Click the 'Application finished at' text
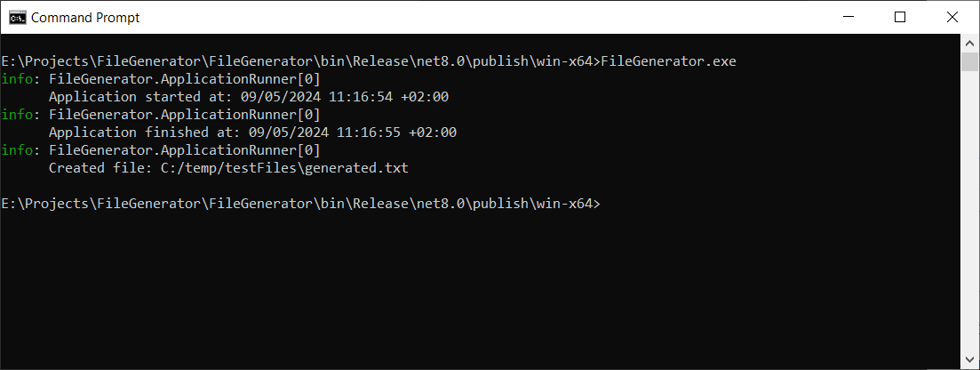The height and width of the screenshot is (370, 980). tap(145, 133)
